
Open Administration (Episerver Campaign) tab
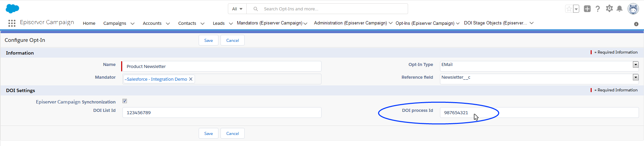pos(350,23)
